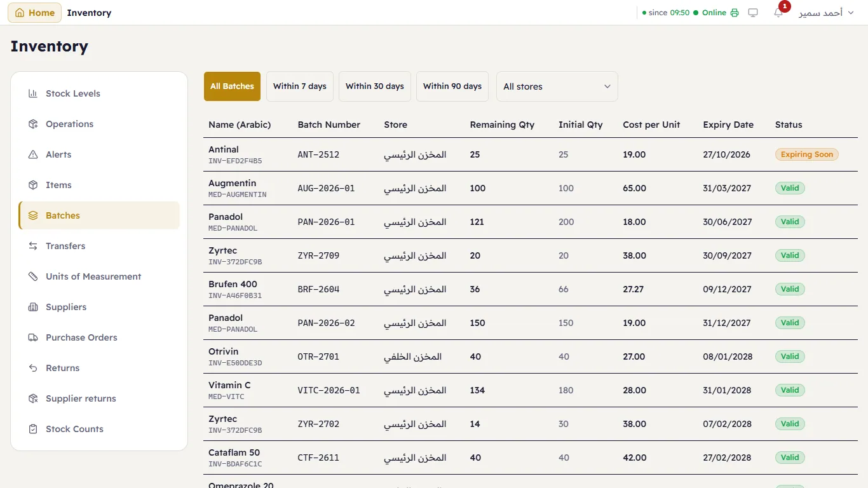The image size is (868, 488).
Task: Click the Stock Counts clipboard icon
Action: pos(33,429)
